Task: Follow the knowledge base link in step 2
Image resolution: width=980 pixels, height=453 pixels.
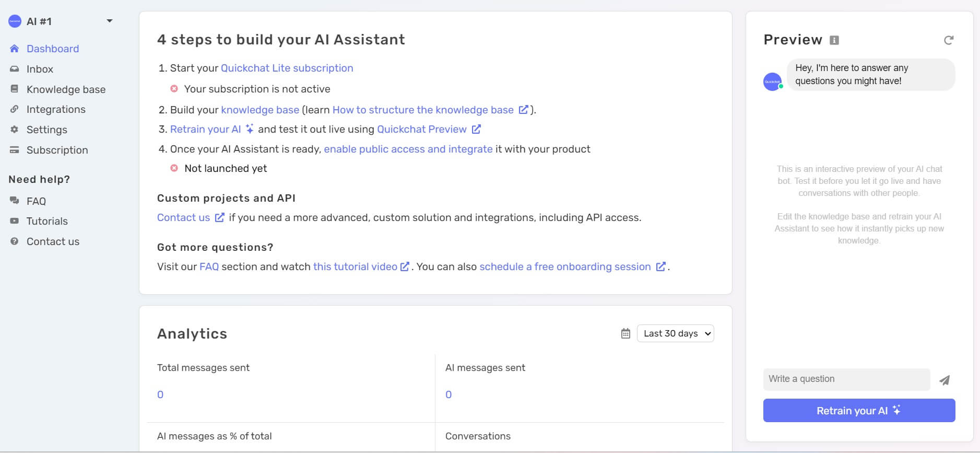Action: [260, 110]
